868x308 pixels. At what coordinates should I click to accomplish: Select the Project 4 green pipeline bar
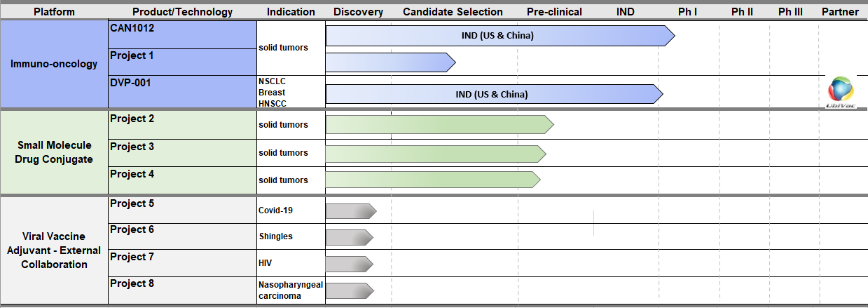tap(433, 180)
